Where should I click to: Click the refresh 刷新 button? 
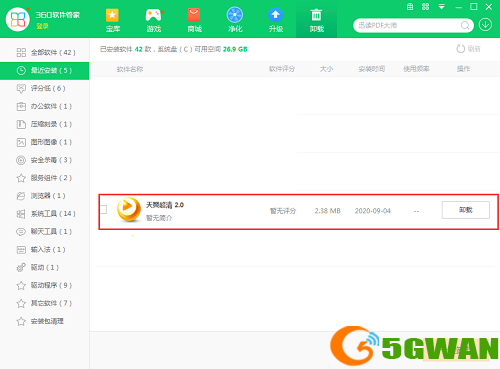(468, 49)
